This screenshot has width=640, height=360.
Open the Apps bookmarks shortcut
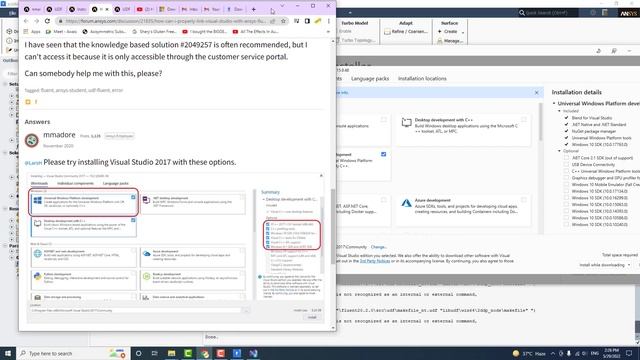(32, 31)
